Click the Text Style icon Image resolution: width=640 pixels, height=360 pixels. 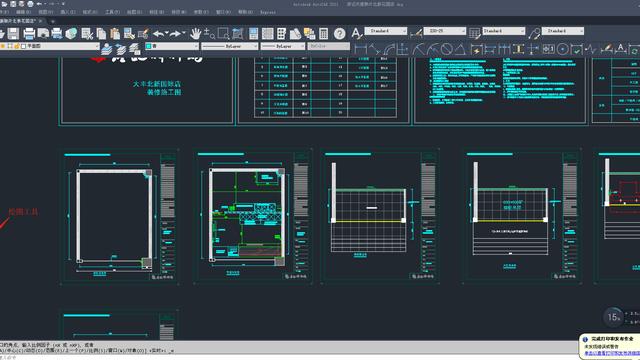356,33
